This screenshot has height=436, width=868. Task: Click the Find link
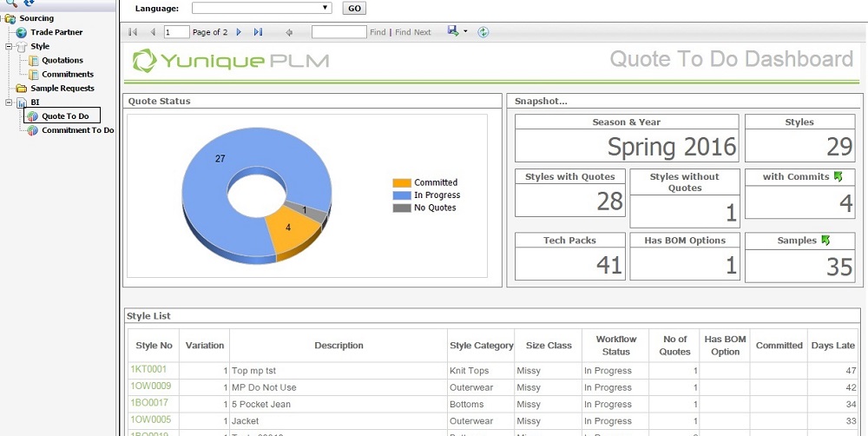pos(378,32)
